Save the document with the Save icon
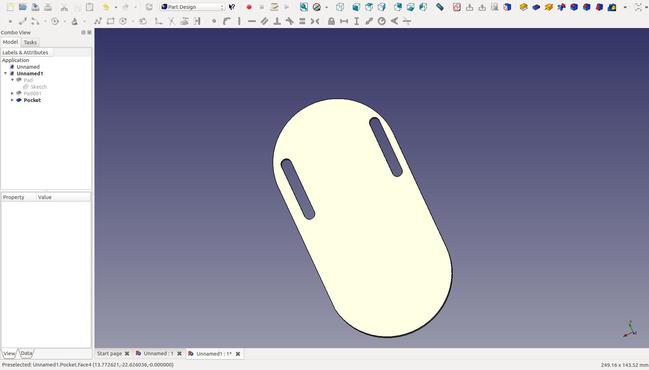 (36, 7)
